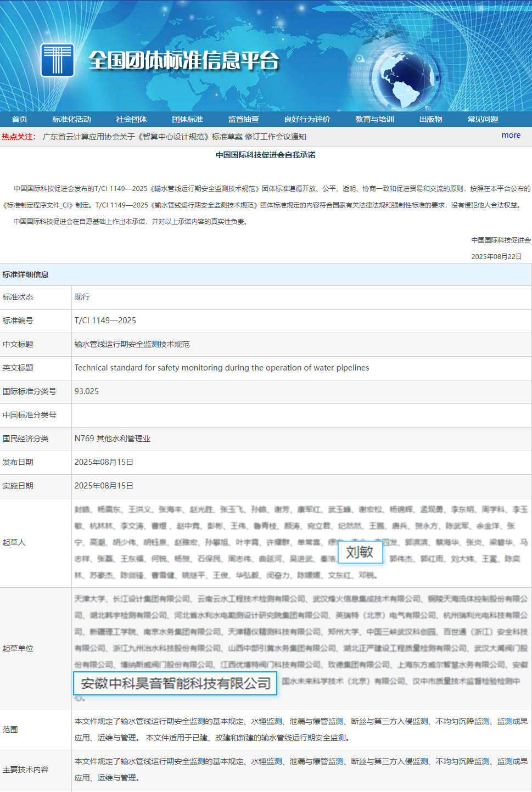Click the magnified 安徽中科昊音智能科技有限公司 text

[176, 683]
